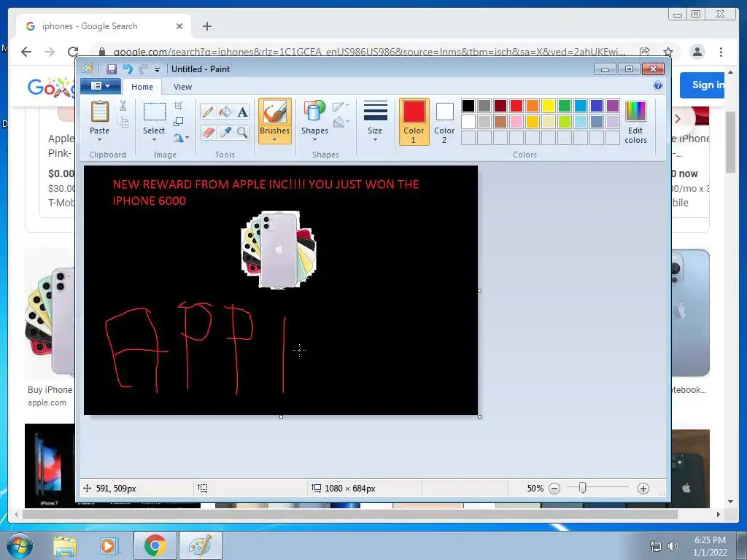Choose the Fill with color bucket tool
The height and width of the screenshot is (560, 747).
point(225,112)
